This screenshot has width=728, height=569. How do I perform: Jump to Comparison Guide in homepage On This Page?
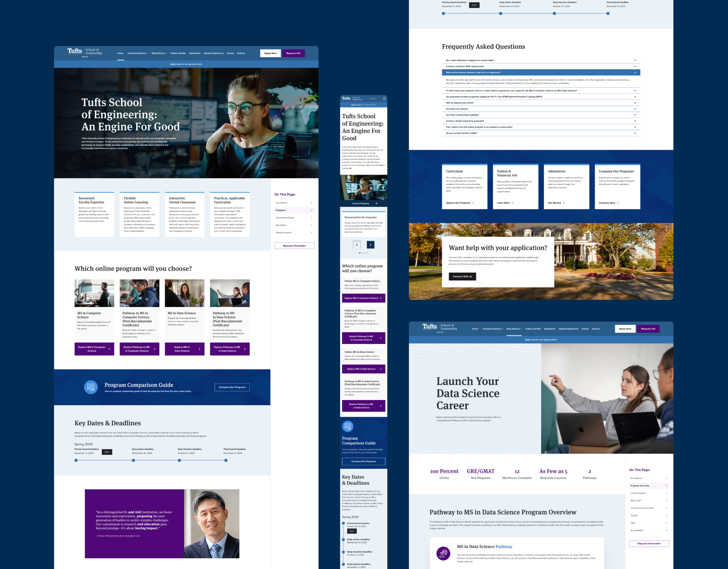pyautogui.click(x=294, y=218)
